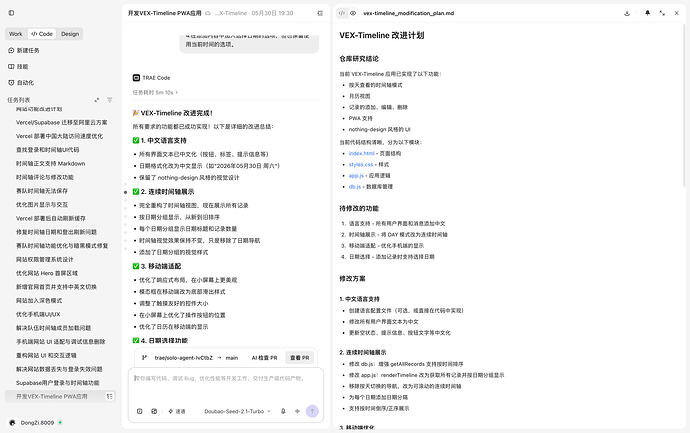Open the app.js link in the document
Viewport: 690px width, 433px height.
coord(356,175)
